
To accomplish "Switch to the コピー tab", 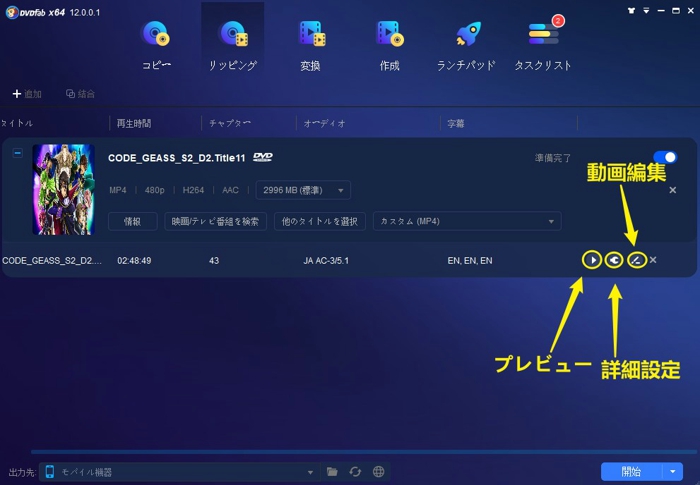I will click(x=156, y=45).
